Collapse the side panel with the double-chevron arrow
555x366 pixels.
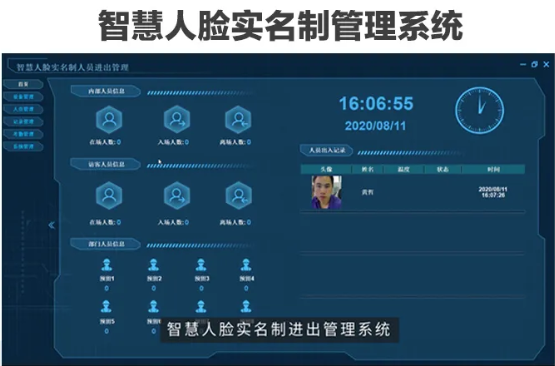[52, 225]
